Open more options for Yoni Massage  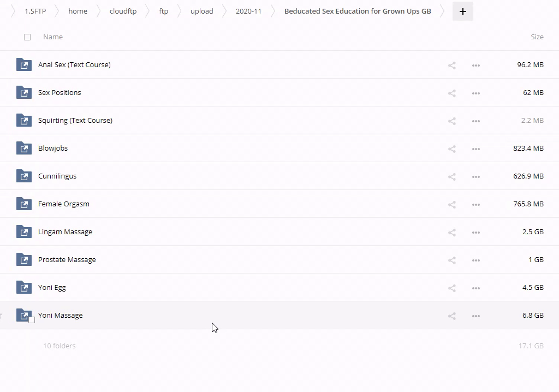[475, 316]
